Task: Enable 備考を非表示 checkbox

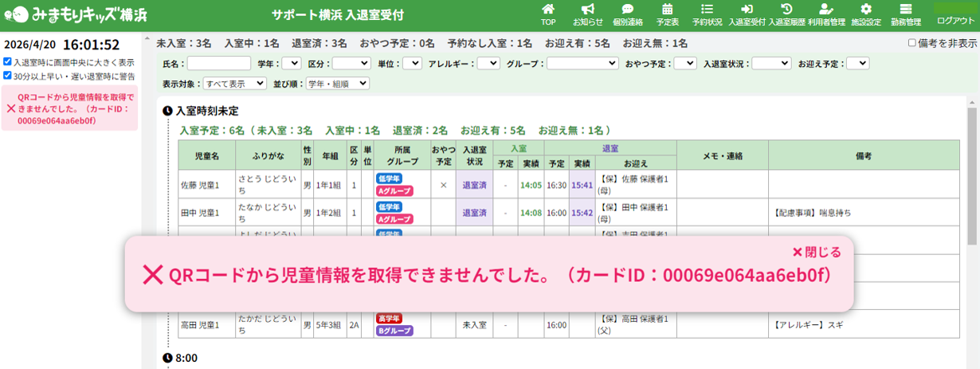Action: point(913,44)
